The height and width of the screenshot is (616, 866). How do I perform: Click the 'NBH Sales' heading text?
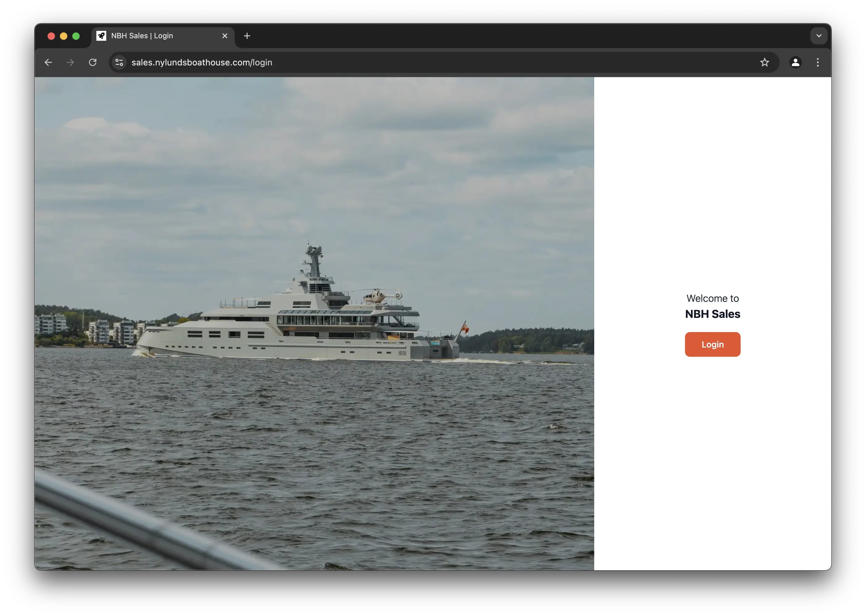[712, 314]
